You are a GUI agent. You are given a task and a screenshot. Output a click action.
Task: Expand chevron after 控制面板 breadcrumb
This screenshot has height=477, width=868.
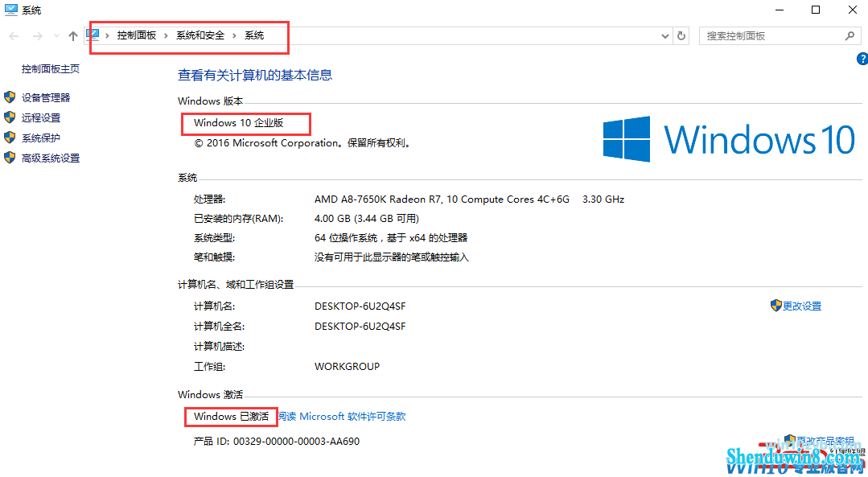(x=166, y=36)
